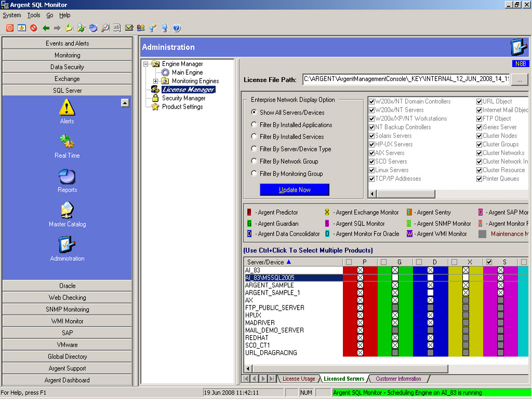The width and height of the screenshot is (532, 399).
Task: Click the envelope mail toolbar icon
Action: 129,28
